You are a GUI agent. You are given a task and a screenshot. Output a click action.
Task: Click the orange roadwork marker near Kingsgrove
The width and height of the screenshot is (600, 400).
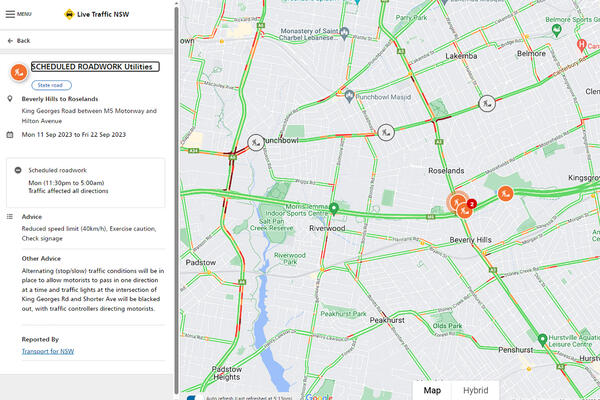pyautogui.click(x=506, y=193)
